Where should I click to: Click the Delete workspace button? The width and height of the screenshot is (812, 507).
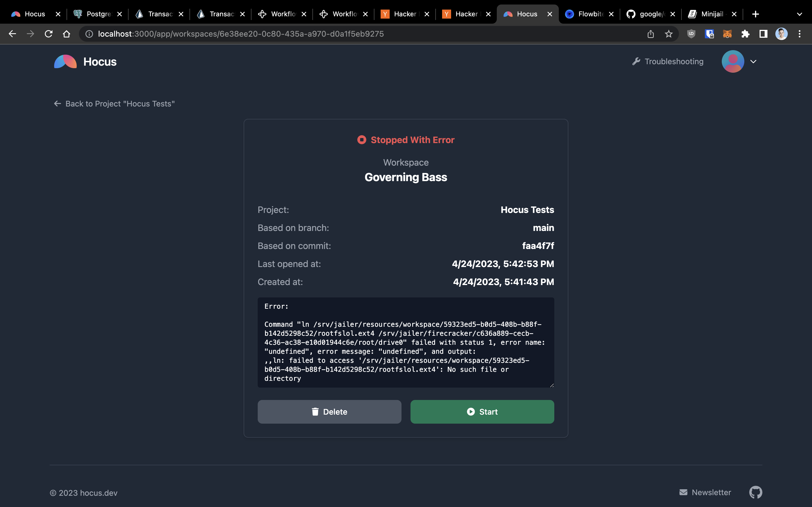click(x=329, y=412)
